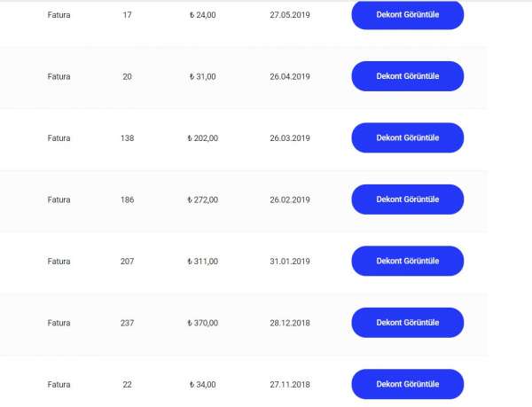
Task: Select the ₺ 24,00 amount cell
Action: pyautogui.click(x=202, y=15)
